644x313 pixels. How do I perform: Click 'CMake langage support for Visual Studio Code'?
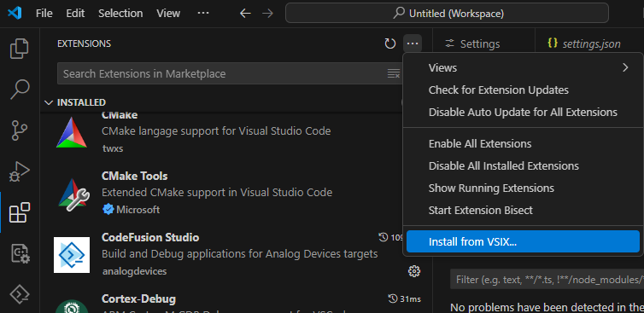pyautogui.click(x=216, y=131)
